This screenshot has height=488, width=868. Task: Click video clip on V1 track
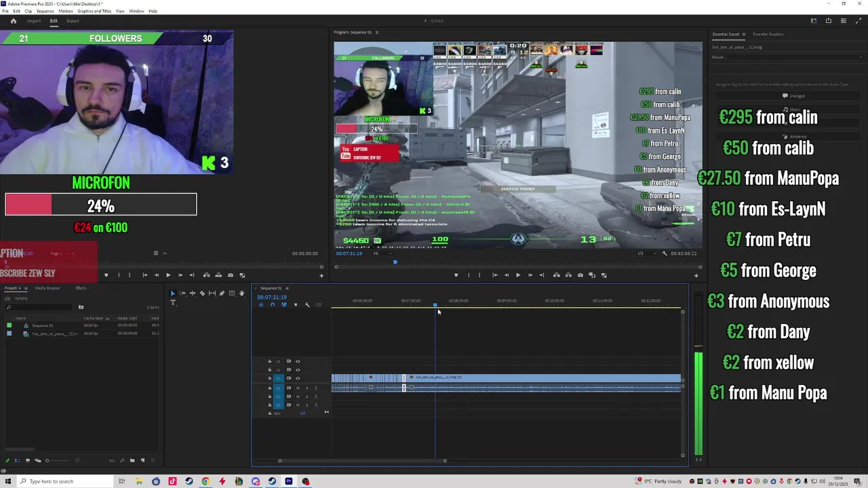pos(542,378)
